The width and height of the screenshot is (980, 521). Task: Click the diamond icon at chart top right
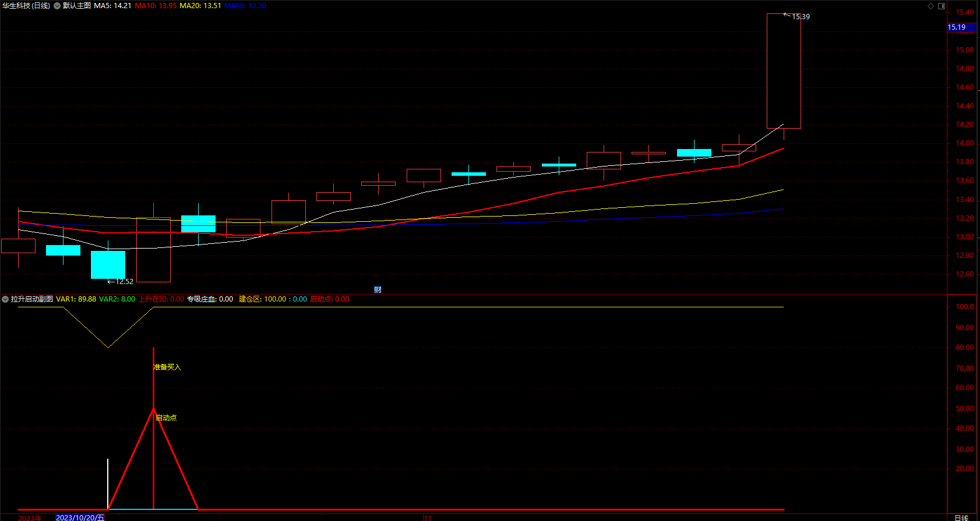click(930, 6)
